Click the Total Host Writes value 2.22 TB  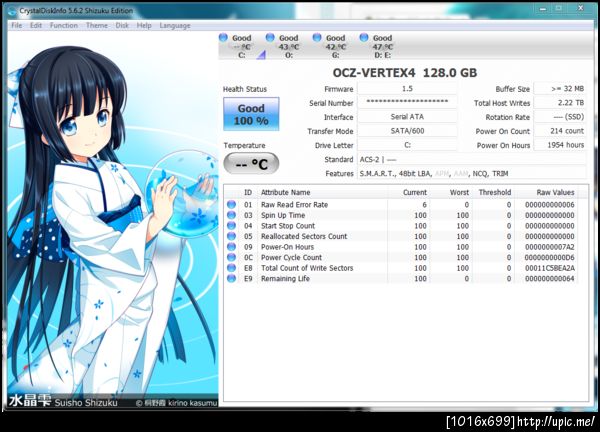point(560,103)
